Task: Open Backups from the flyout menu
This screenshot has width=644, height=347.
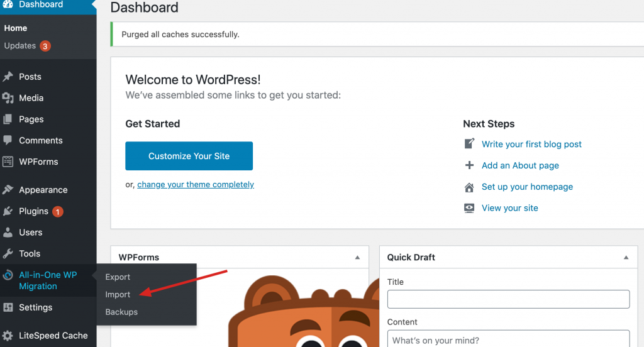Action: [121, 312]
